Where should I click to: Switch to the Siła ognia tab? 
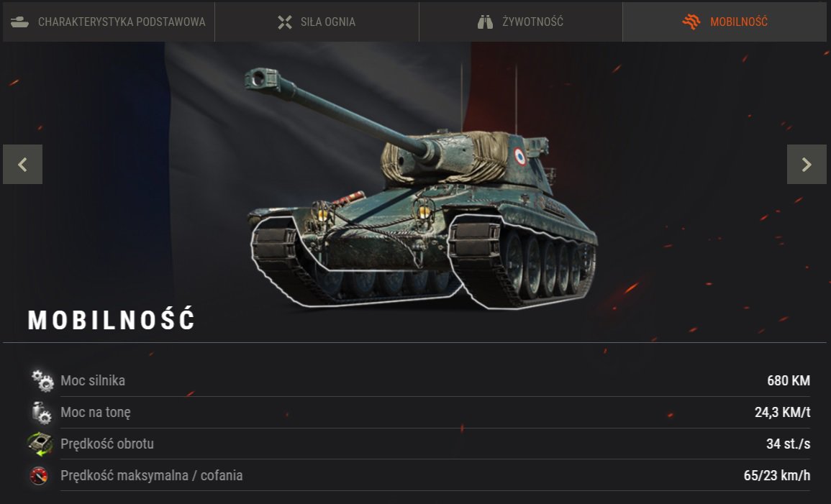pos(317,22)
